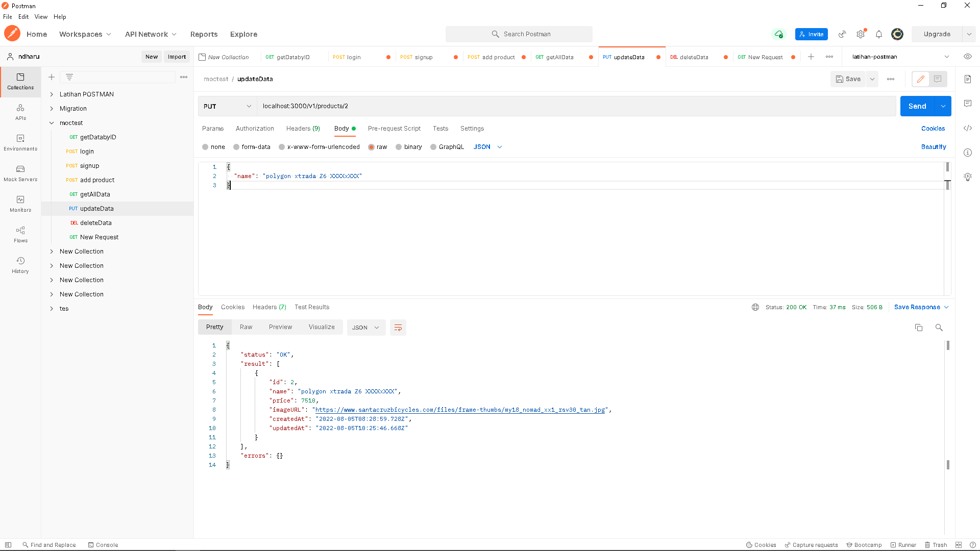Open the Collections sidebar panel
Viewport: 980px width, 551px height.
tap(20, 81)
